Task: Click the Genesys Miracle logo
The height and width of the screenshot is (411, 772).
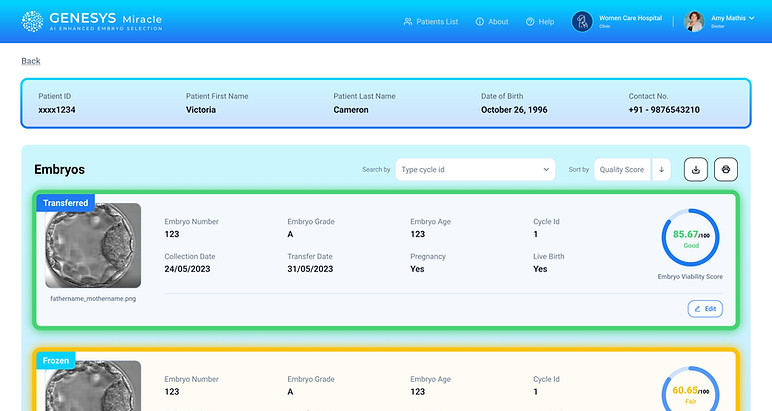Action: click(x=92, y=21)
